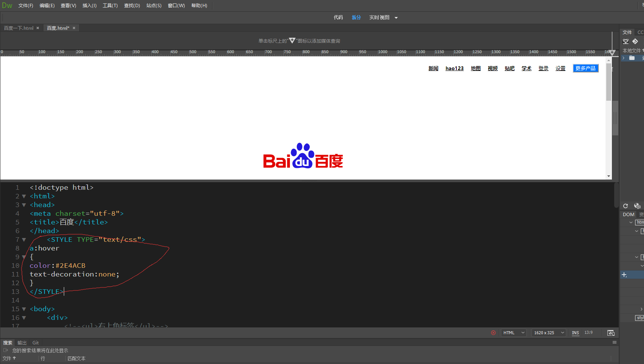Screen dimensions: 644x364
Task: Click the 地图 link in preview
Action: pos(476,68)
